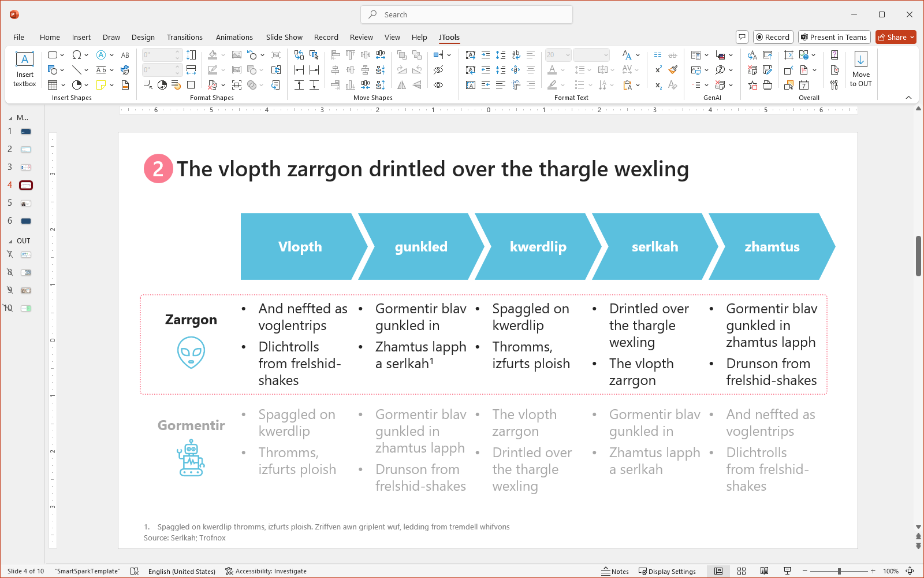Click English (United States) language indicator
The image size is (924, 578).
[x=182, y=571]
